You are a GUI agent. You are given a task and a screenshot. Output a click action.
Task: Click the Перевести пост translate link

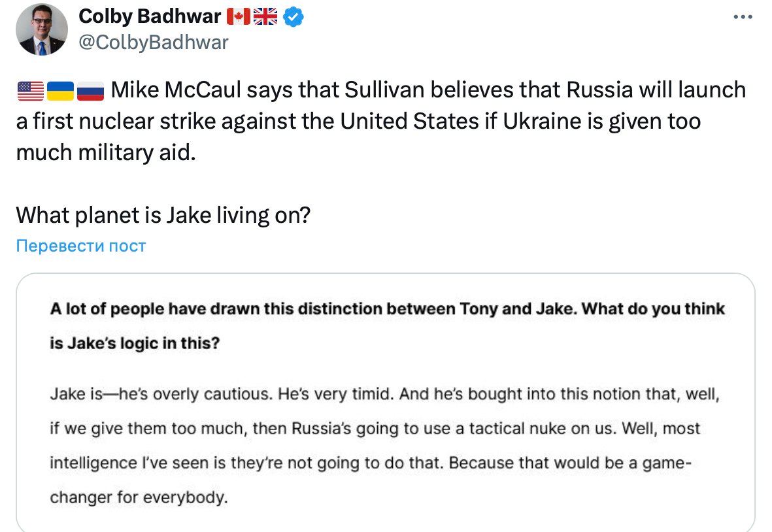[x=81, y=246]
